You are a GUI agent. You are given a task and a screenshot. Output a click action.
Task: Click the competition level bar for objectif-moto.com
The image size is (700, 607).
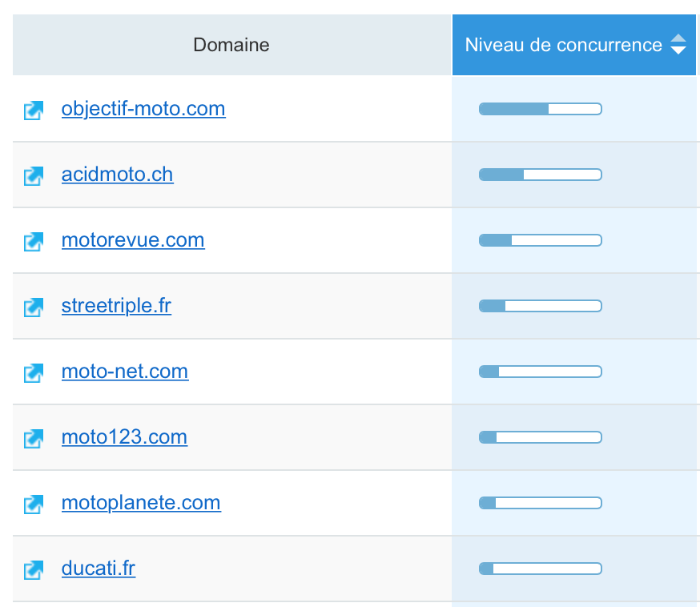[540, 109]
